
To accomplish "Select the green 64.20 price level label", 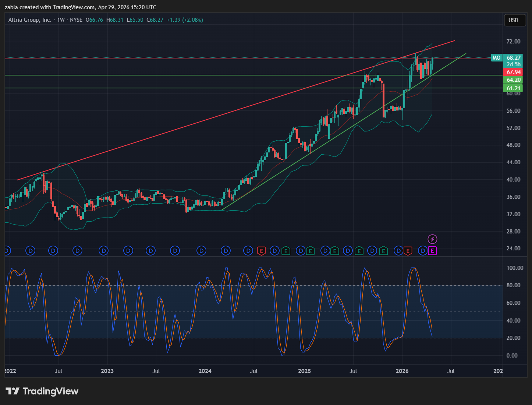I will [513, 80].
